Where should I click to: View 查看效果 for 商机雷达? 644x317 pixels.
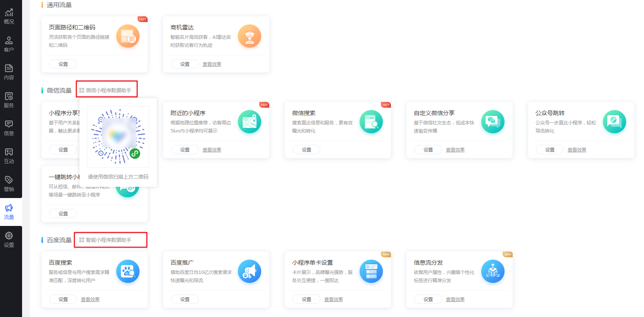coord(212,64)
